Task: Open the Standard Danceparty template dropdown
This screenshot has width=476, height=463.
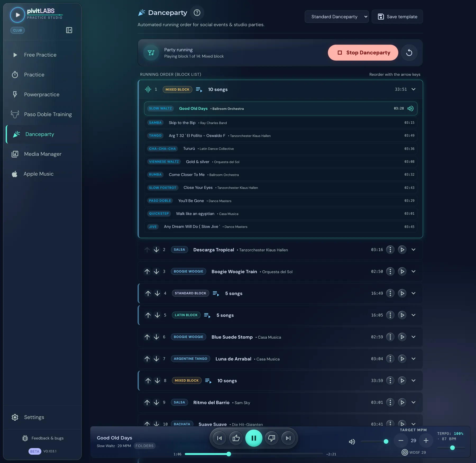Action: (x=337, y=17)
